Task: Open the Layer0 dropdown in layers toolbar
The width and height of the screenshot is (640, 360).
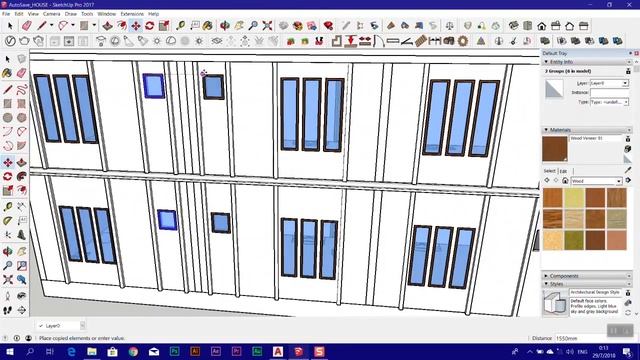Action: [x=82, y=325]
